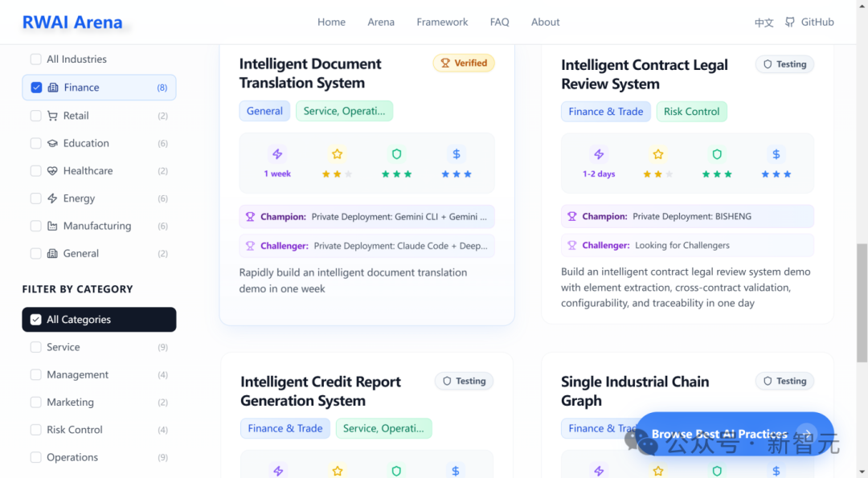Click the Browse Best AI Practices button
868x478 pixels.
(x=735, y=434)
